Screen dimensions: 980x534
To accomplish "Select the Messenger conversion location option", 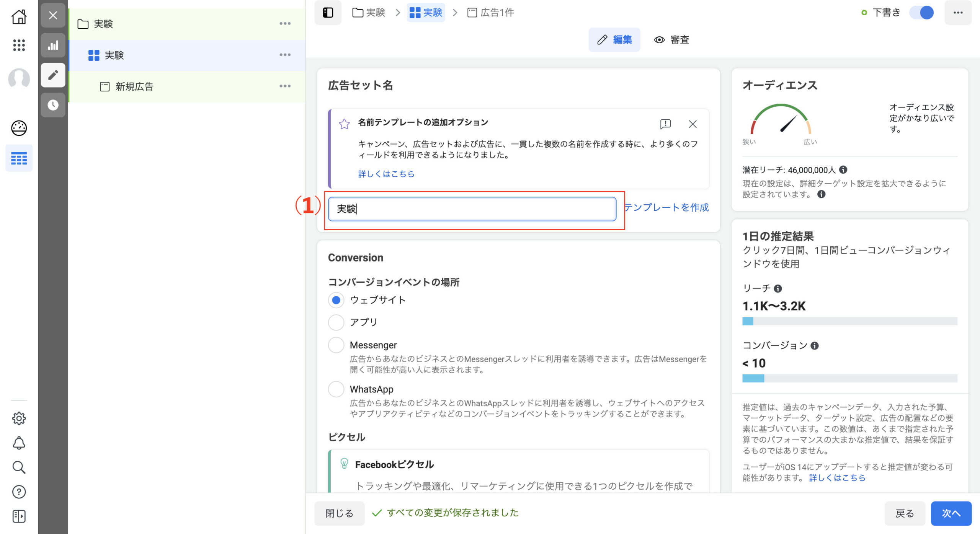I will [336, 345].
